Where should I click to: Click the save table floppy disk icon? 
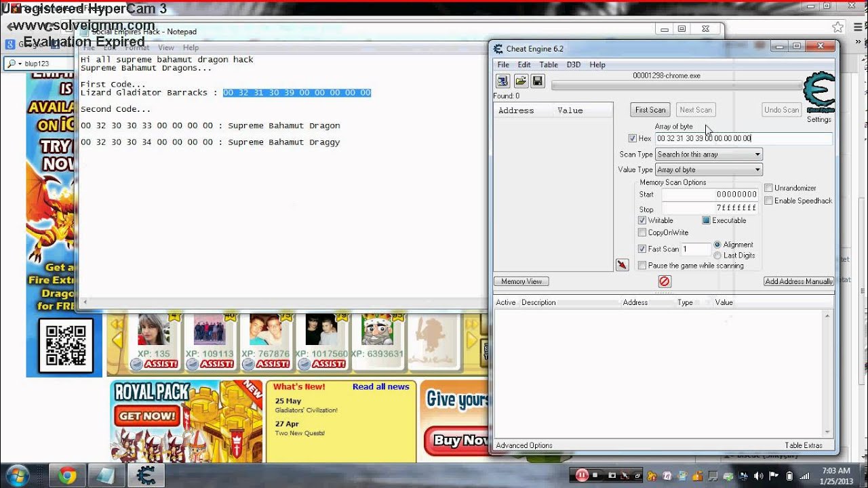(x=537, y=81)
